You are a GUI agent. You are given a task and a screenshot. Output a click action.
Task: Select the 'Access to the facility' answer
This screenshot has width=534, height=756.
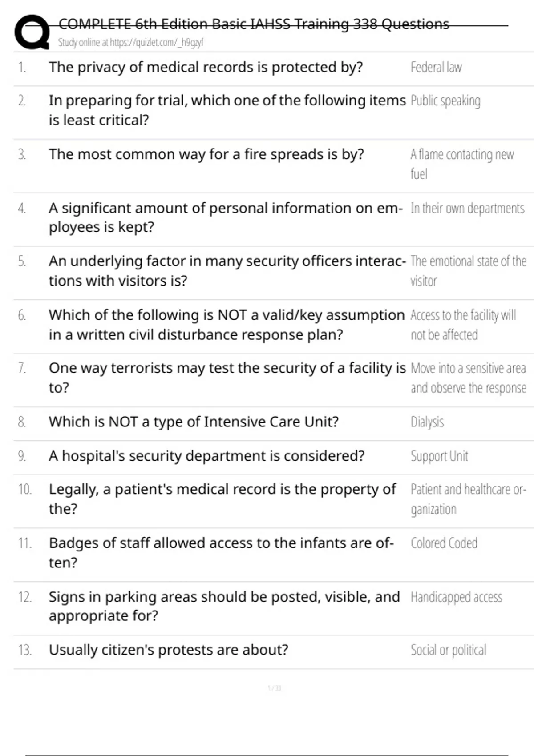[x=463, y=325]
